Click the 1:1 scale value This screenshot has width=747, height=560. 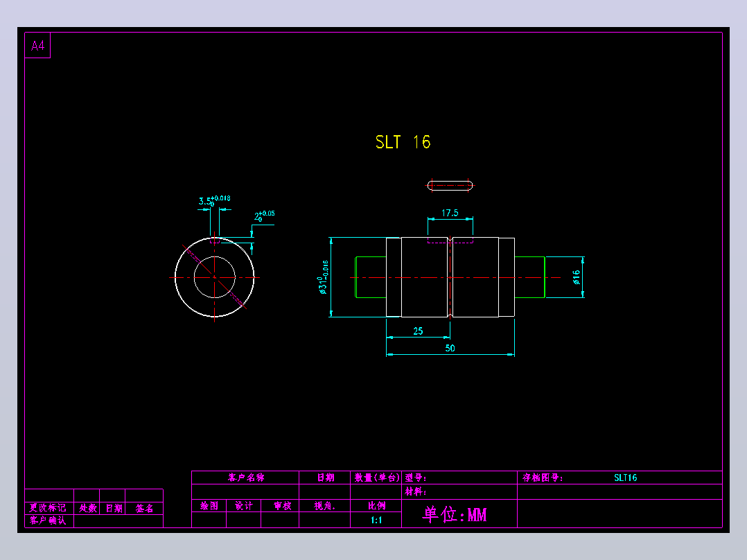(x=376, y=520)
